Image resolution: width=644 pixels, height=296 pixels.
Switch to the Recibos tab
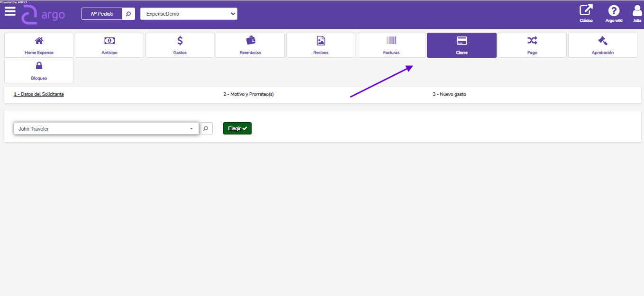tap(321, 45)
